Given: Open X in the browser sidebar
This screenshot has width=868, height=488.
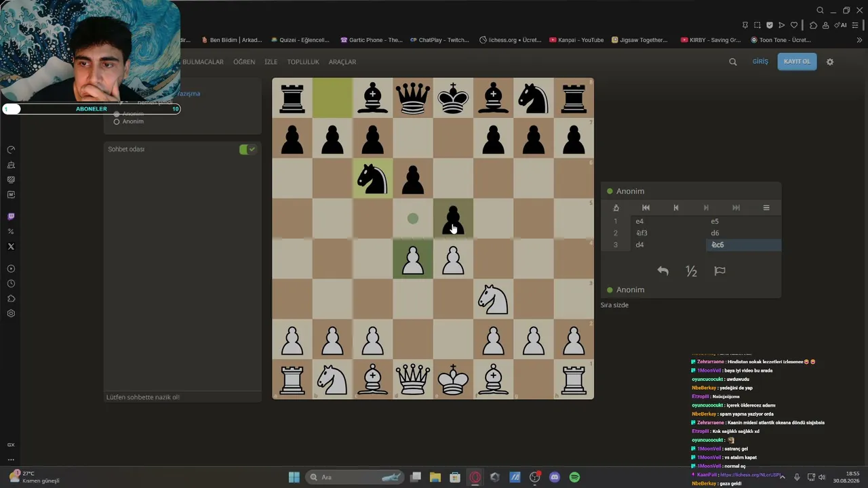Looking at the screenshot, I should click(x=11, y=247).
